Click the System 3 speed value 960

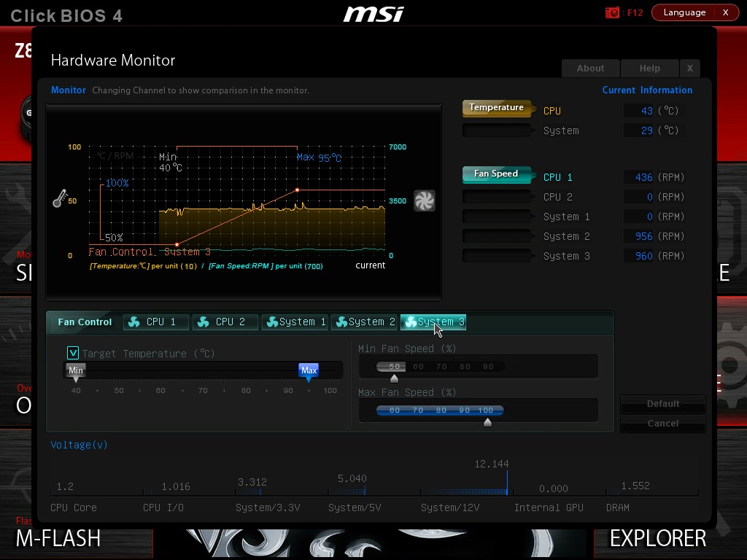pyautogui.click(x=643, y=256)
